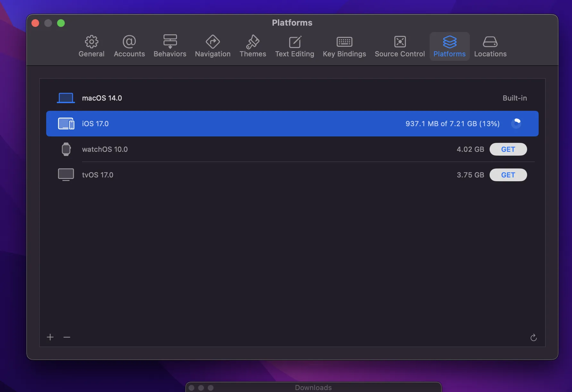Viewport: 572px width, 392px height.
Task: Open the Source Control tab
Action: pos(400,46)
